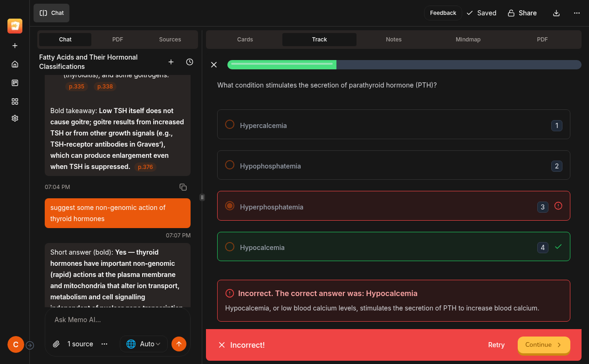589x364 pixels.
Task: Select the Hypercalcemia radio option
Action: coord(230,125)
